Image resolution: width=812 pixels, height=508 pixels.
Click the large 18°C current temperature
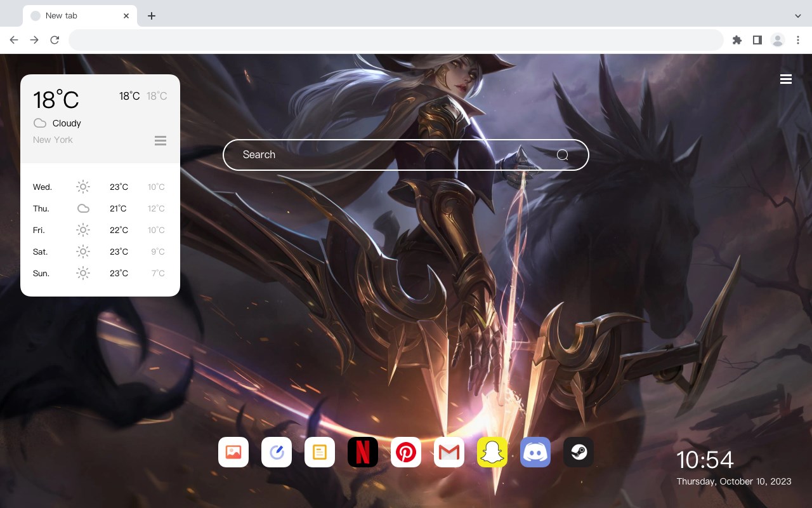click(x=56, y=100)
